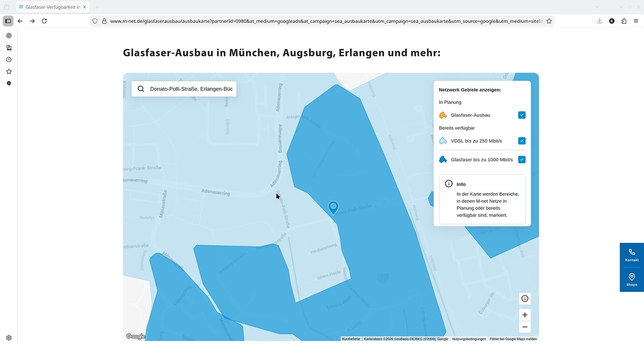Click the blue location pin on map
Screen dimensions: 644x345
pos(333,207)
